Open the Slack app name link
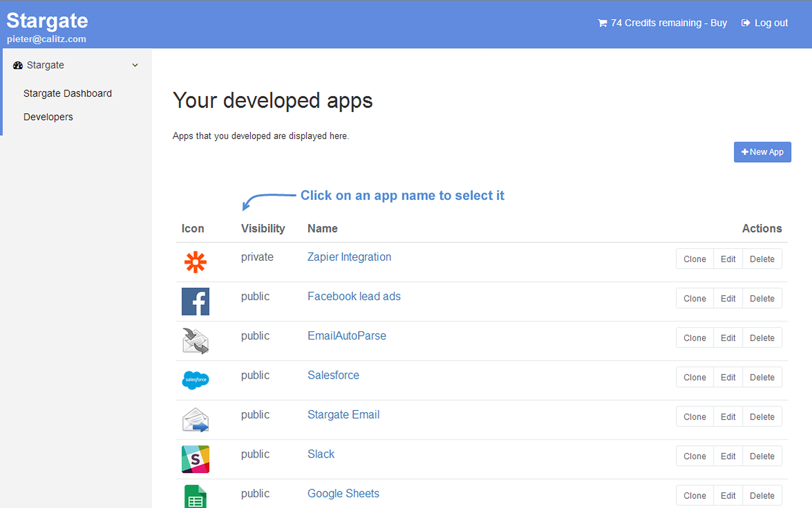The image size is (812, 508). coord(321,454)
